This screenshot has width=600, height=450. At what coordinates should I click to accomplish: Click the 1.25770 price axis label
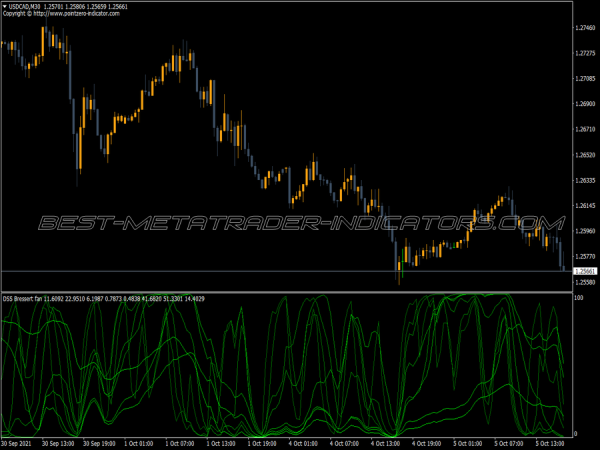[x=586, y=257]
